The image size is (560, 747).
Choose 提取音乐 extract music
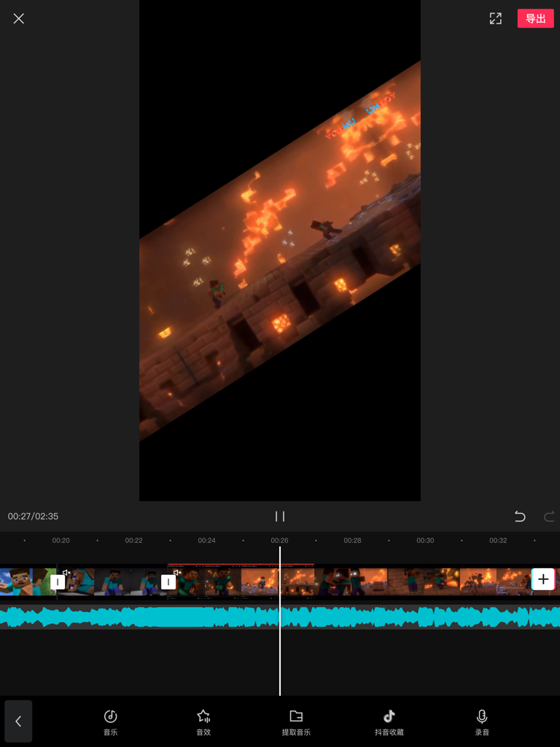pos(296,722)
